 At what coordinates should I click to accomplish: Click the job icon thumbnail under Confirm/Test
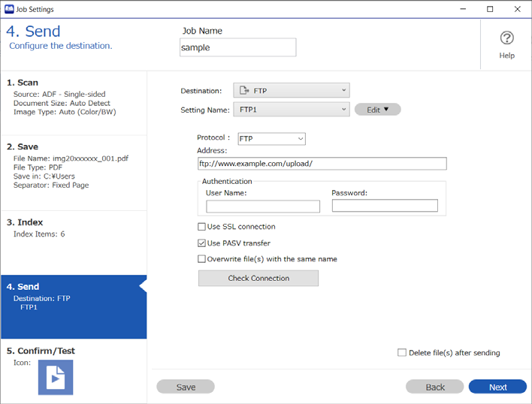56,377
